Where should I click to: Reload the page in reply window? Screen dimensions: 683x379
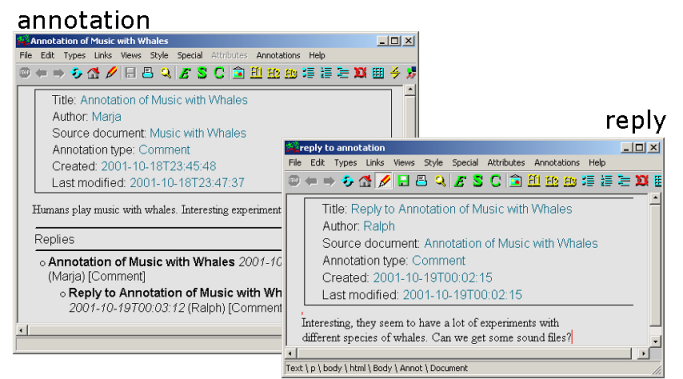(x=347, y=181)
